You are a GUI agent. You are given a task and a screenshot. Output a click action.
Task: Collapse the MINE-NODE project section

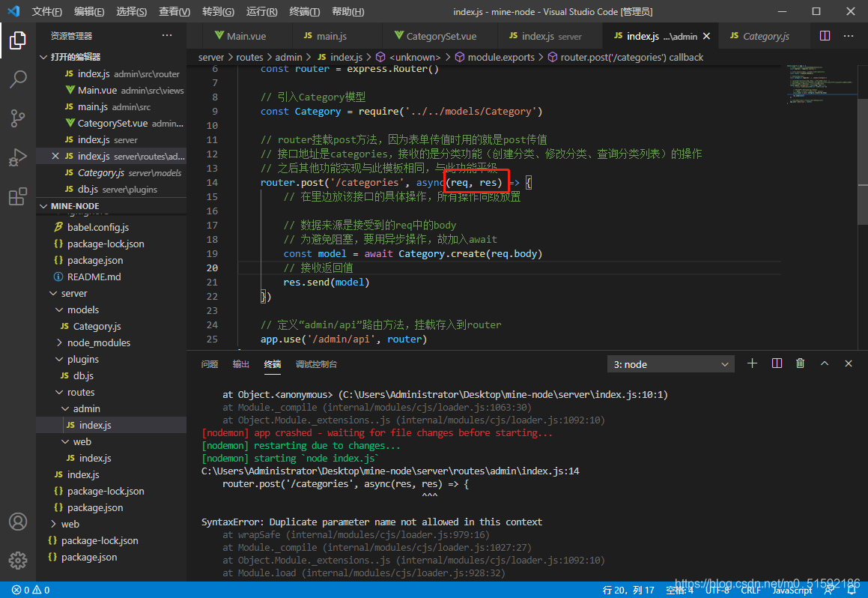point(75,206)
